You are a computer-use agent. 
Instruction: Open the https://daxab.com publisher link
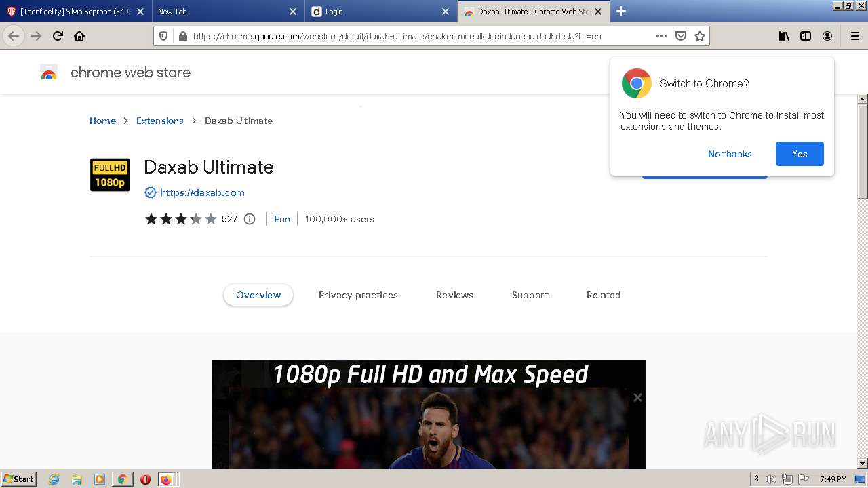pos(202,192)
